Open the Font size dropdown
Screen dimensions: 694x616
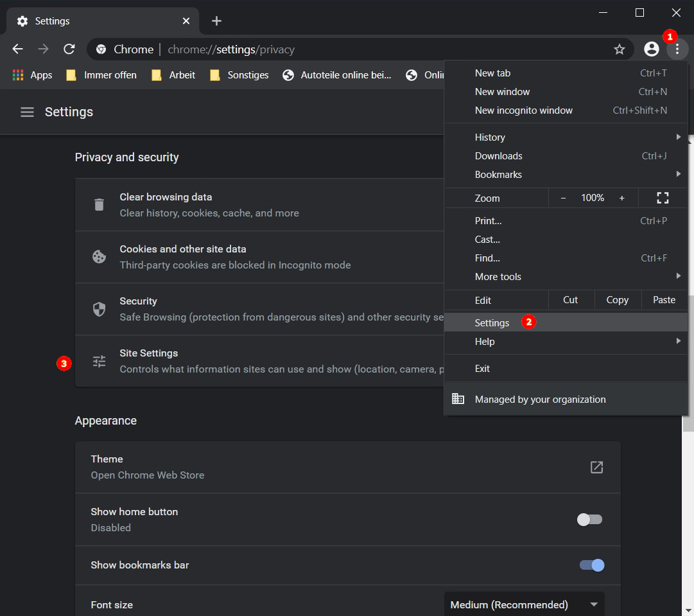point(524,604)
